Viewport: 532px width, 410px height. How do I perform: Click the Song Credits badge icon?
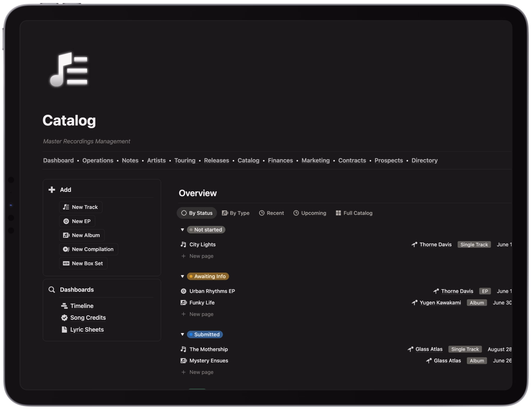click(x=64, y=318)
